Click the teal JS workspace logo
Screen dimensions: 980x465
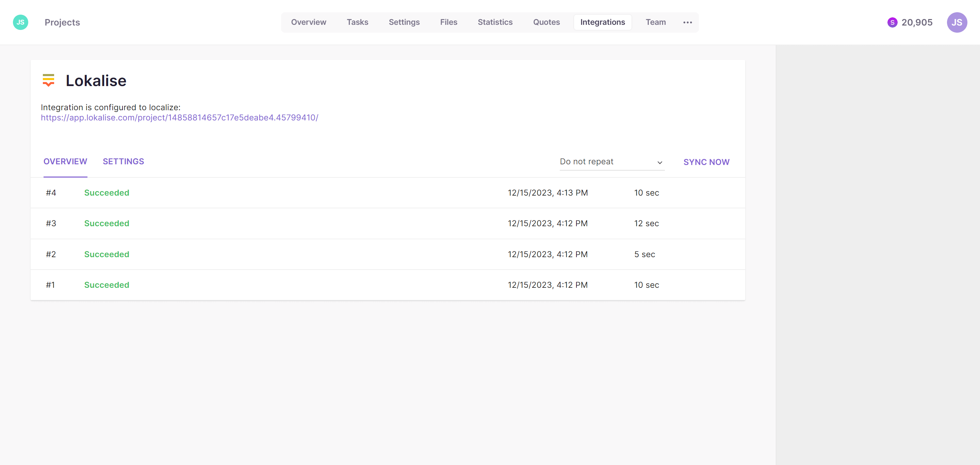20,22
